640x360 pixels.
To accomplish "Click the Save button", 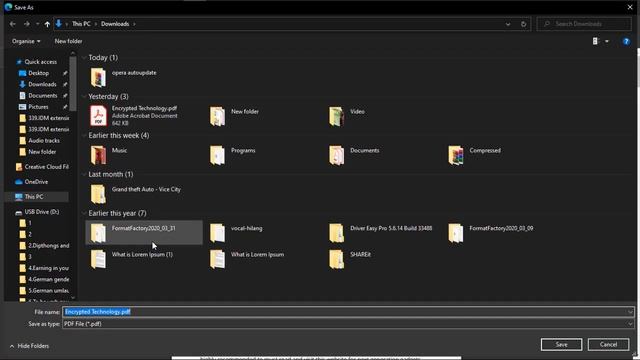I will click(561, 344).
